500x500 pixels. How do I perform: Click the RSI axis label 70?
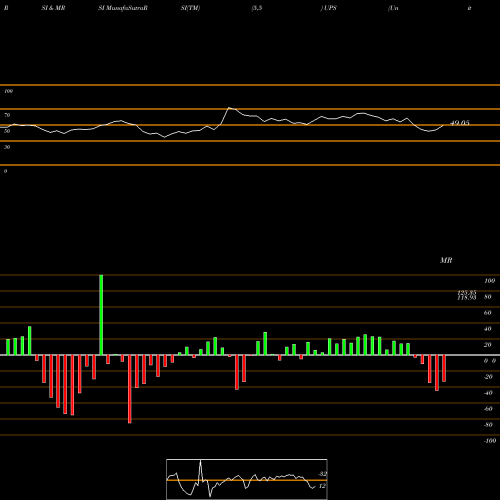click(x=7, y=115)
